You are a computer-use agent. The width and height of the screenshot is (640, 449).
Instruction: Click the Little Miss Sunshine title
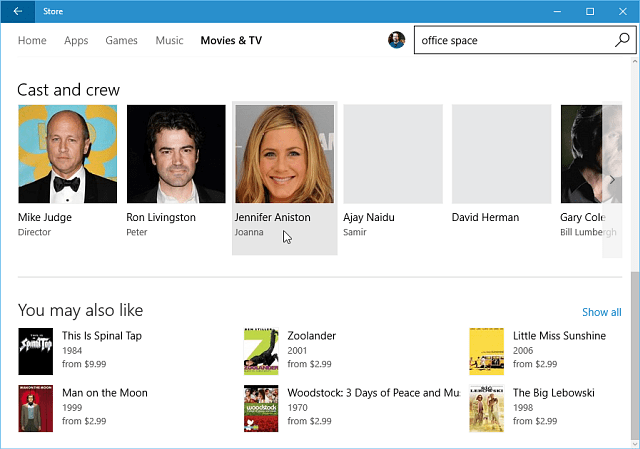559,336
